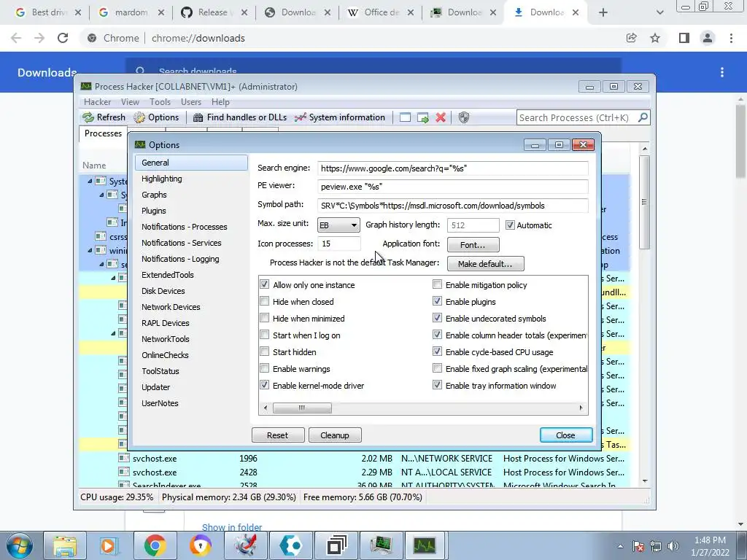Image resolution: width=747 pixels, height=560 pixels.
Task: Click the Search engine input field
Action: 452,168
